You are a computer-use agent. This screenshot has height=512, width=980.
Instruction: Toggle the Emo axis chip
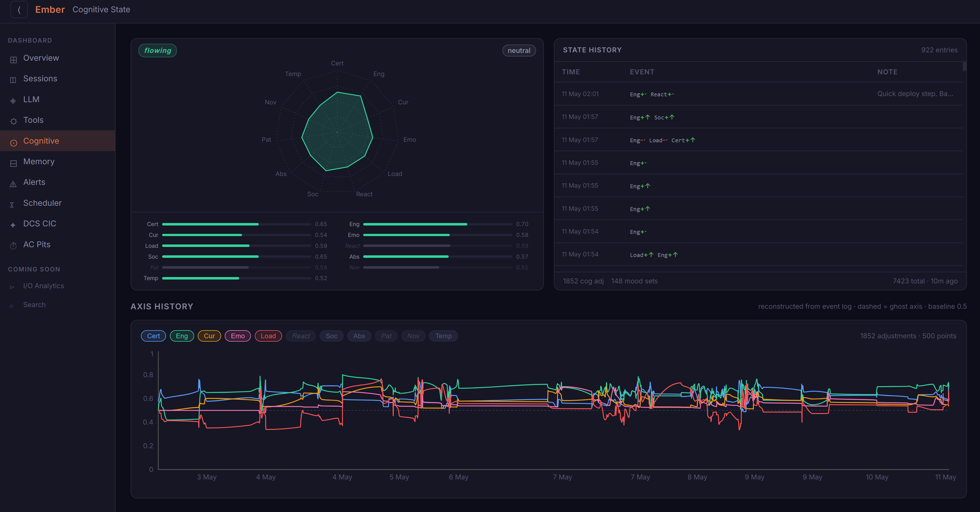click(238, 336)
